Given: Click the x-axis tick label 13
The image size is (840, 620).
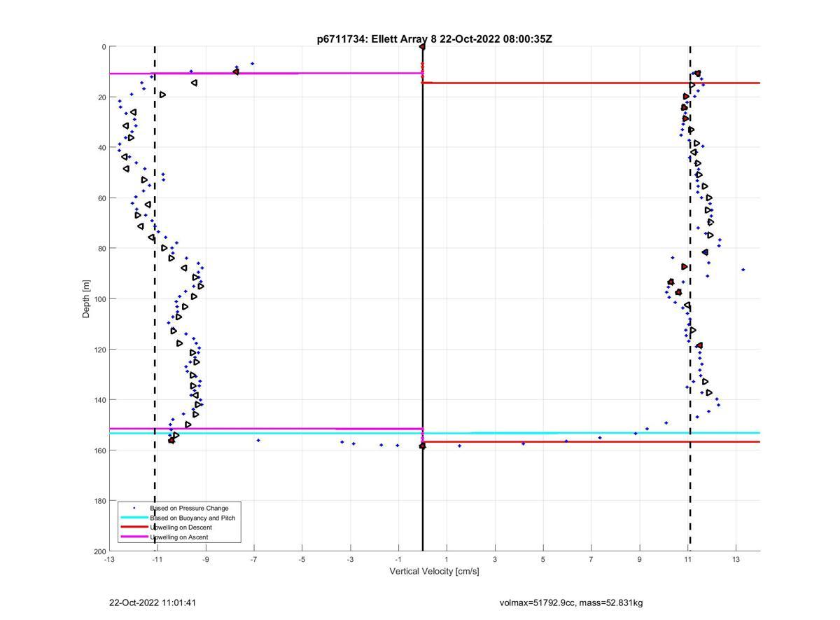Looking at the screenshot, I should point(736,560).
